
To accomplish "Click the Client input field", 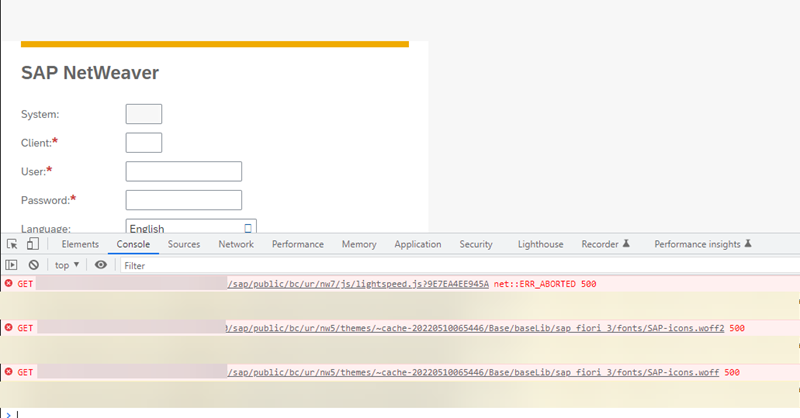I will [144, 142].
